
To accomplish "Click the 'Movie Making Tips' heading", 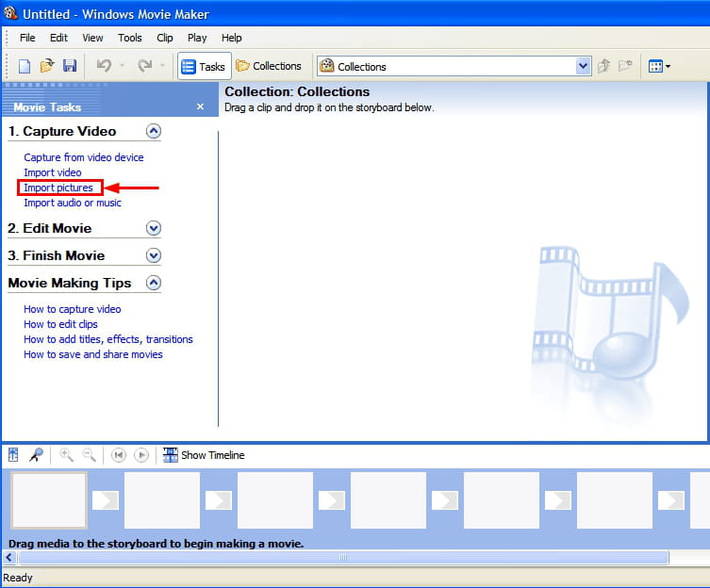I will point(70,283).
